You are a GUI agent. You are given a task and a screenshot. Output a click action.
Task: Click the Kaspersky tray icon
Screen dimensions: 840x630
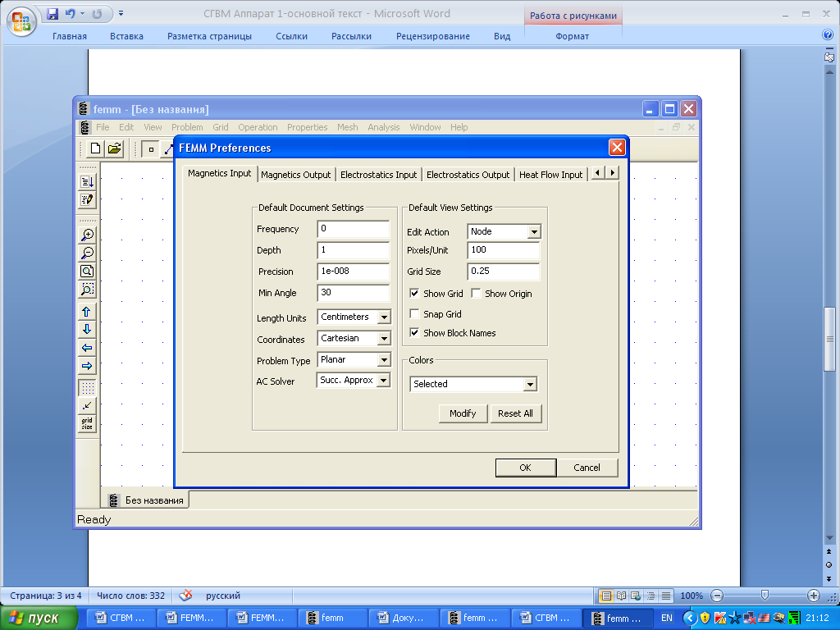click(720, 618)
